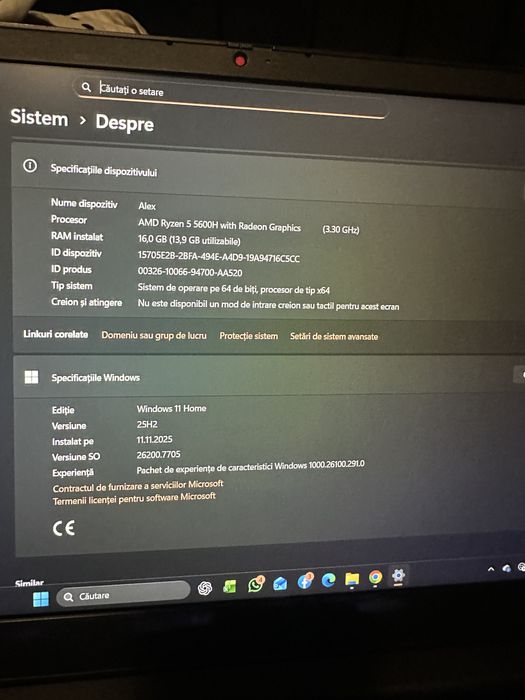Screen dimensions: 525x700
Task: Select the OS build 26200.7705
Action: (x=158, y=454)
